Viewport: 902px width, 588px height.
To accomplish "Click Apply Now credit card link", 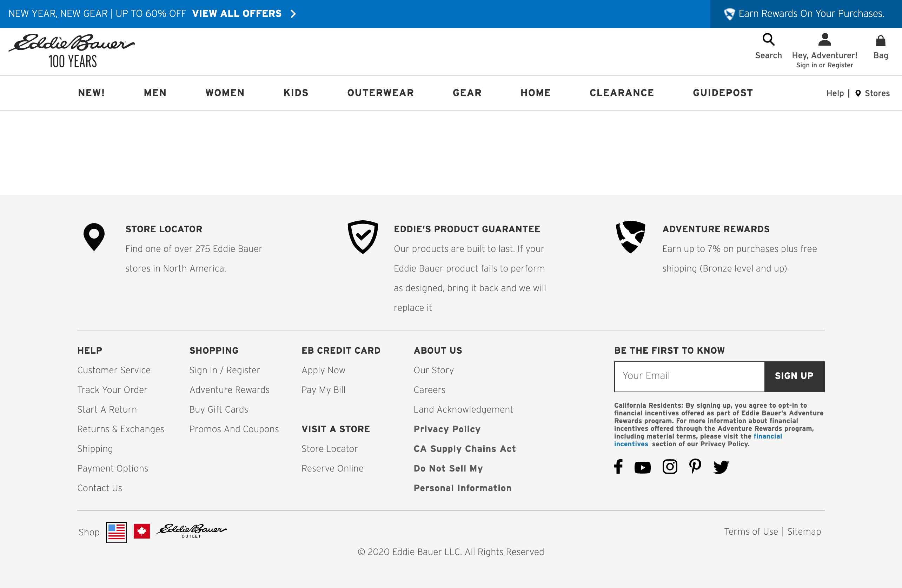I will coord(323,370).
